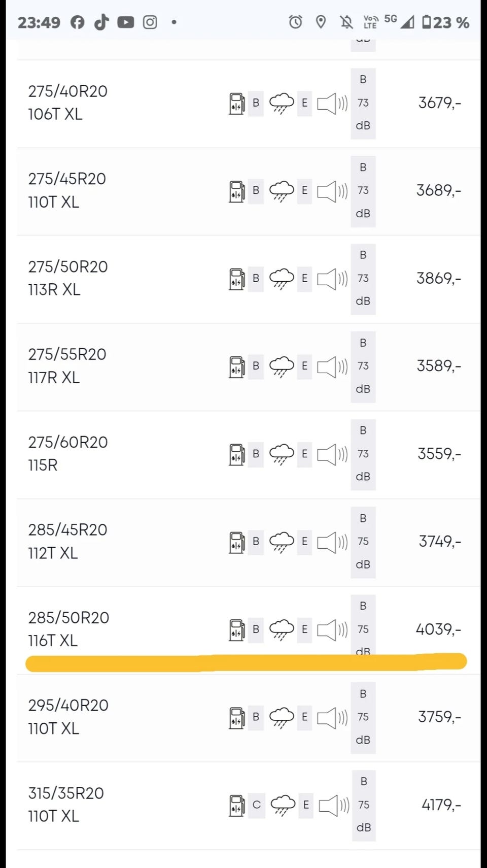The image size is (487, 868).
Task: Tap the Facebook notification icon
Action: [78, 22]
